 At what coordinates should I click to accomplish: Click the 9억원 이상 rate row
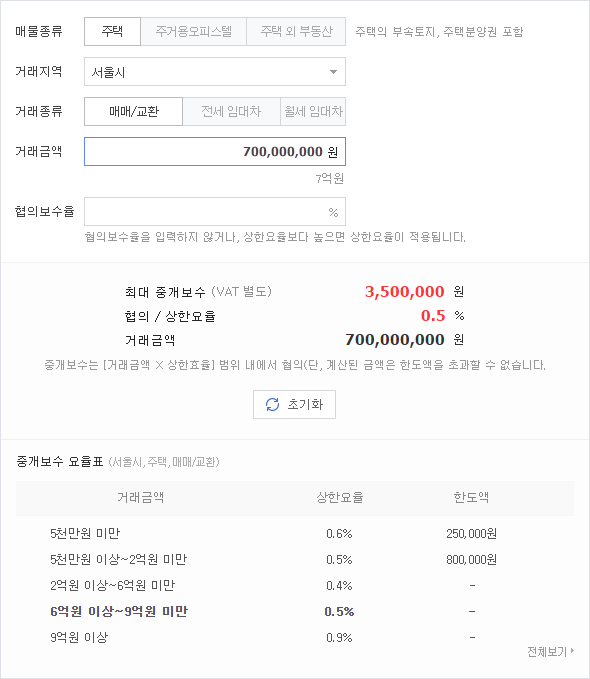pos(295,637)
